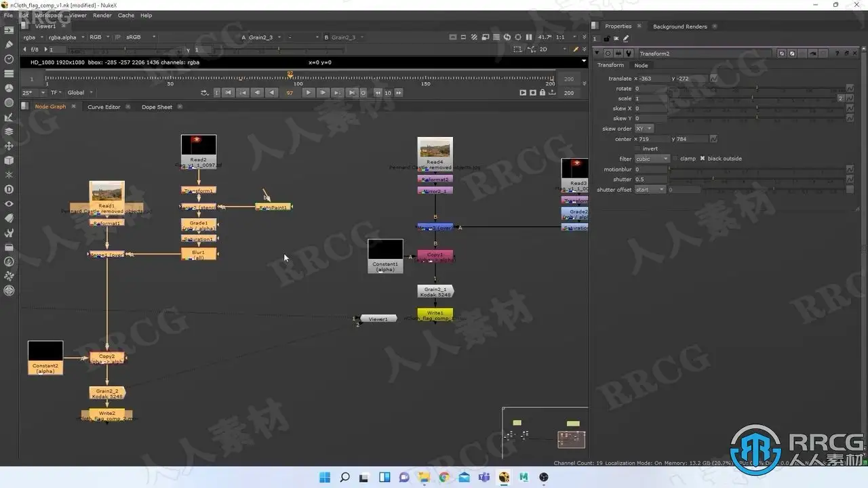Open the Keyer nodes icon in the toolbar
Screen dimensions: 868x488
pos(9,117)
